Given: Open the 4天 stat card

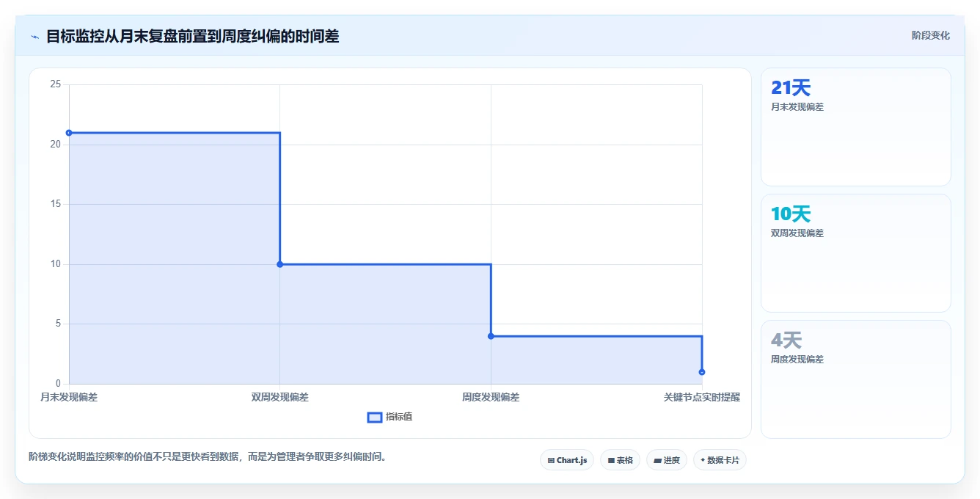Looking at the screenshot, I should pos(856,379).
